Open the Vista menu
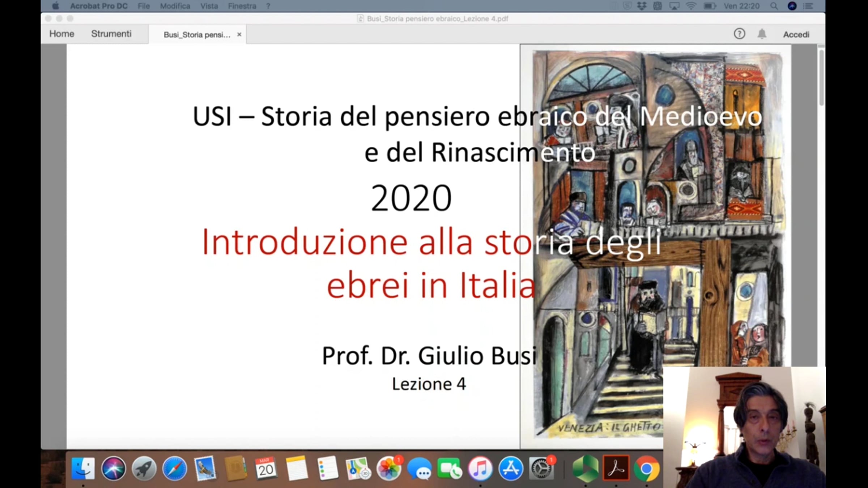Viewport: 868px width, 488px height. pos(209,6)
